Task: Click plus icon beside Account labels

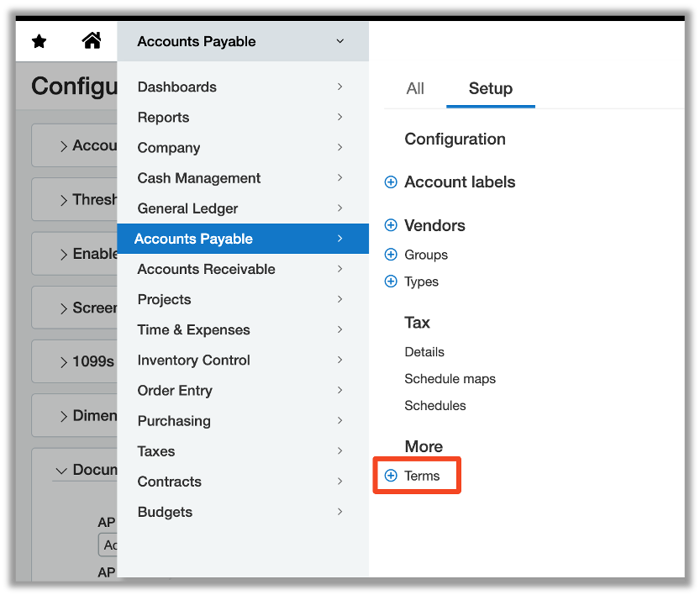Action: [391, 182]
